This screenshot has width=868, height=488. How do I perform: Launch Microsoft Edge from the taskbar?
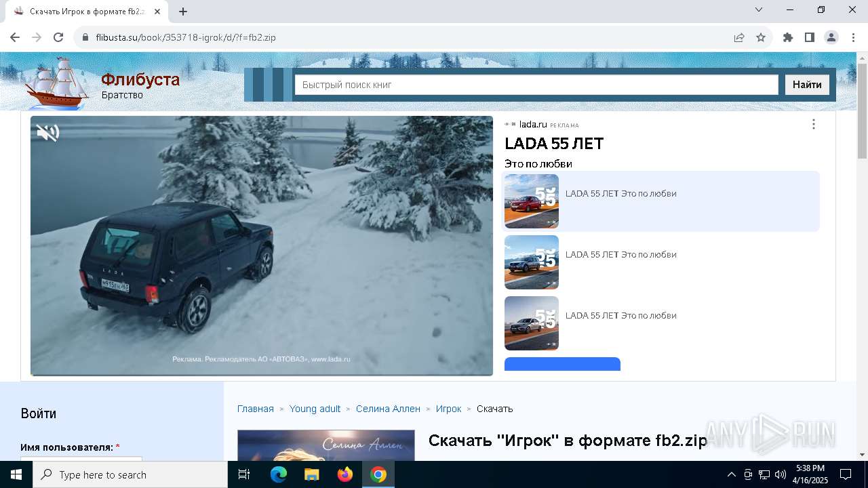coord(279,474)
